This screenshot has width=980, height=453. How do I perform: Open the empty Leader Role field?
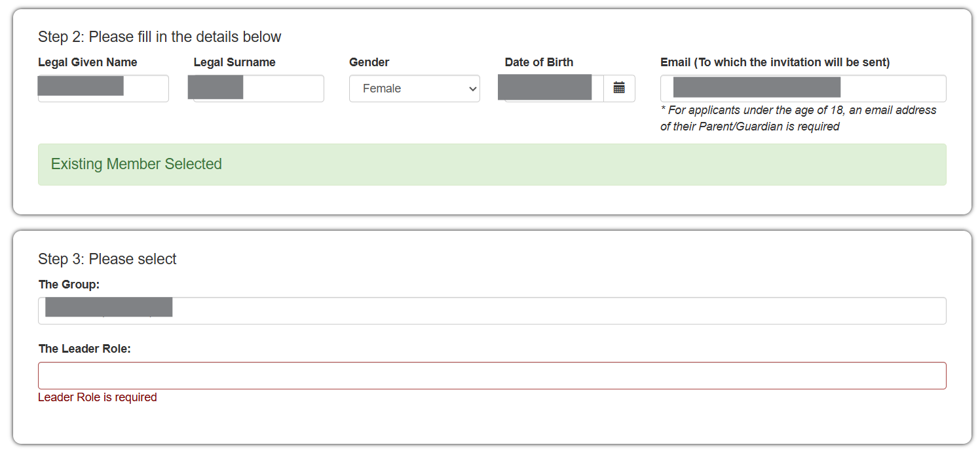pyautogui.click(x=491, y=376)
